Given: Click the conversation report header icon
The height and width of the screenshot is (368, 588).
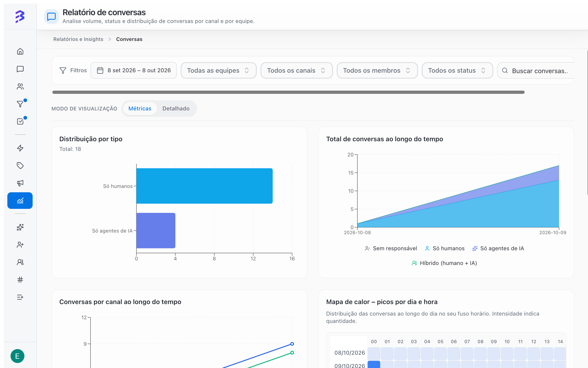Looking at the screenshot, I should point(51,17).
